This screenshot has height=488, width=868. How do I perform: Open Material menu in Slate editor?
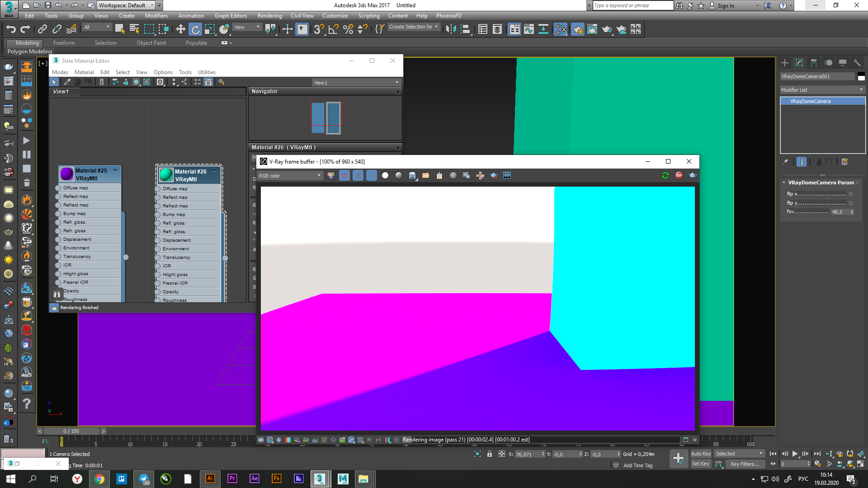click(x=84, y=72)
